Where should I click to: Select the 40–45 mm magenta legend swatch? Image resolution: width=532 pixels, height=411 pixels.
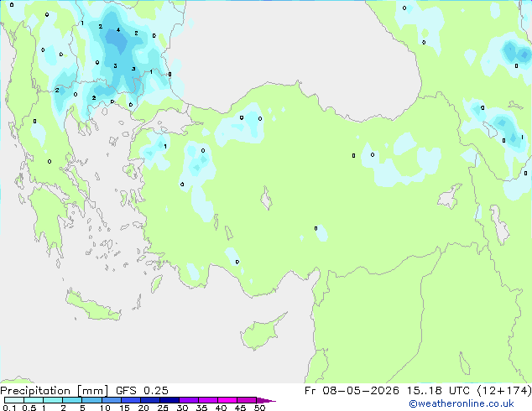pos(227,400)
